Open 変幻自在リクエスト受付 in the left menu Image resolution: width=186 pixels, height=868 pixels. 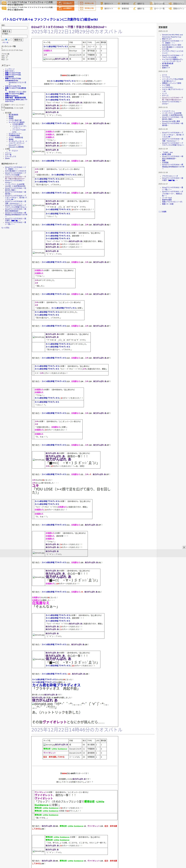(x=17, y=92)
